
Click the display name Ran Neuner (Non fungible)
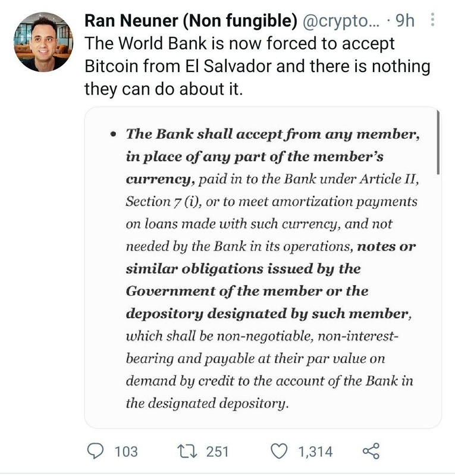coord(191,21)
